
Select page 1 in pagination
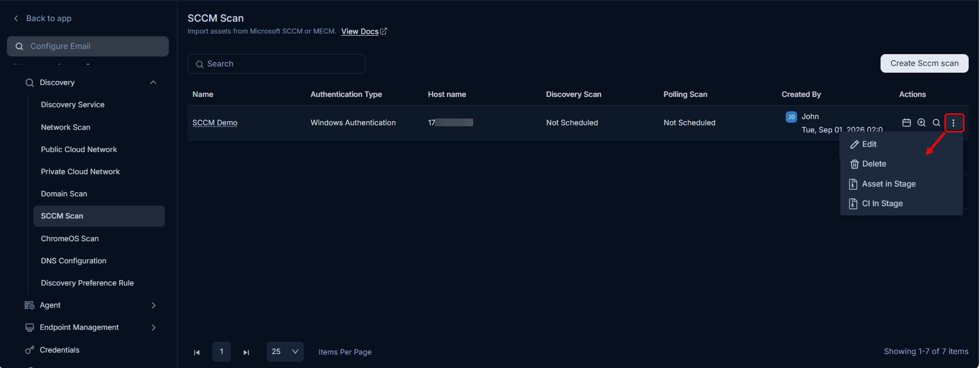pyautogui.click(x=222, y=352)
